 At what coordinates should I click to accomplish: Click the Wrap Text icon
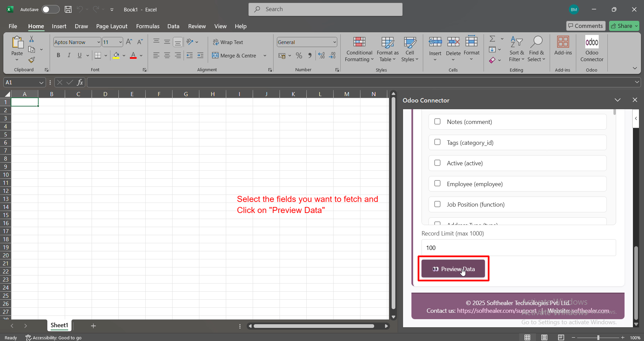tap(216, 42)
